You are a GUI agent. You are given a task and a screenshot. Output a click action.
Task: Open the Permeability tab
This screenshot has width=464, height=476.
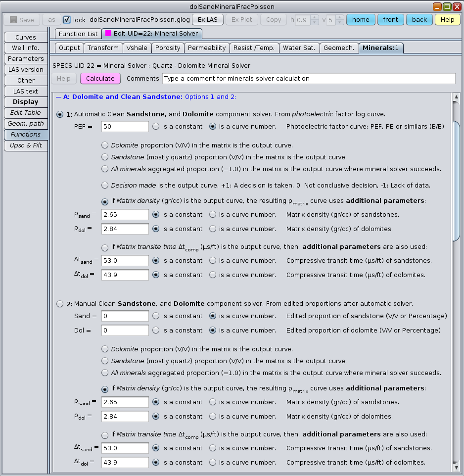tap(207, 48)
